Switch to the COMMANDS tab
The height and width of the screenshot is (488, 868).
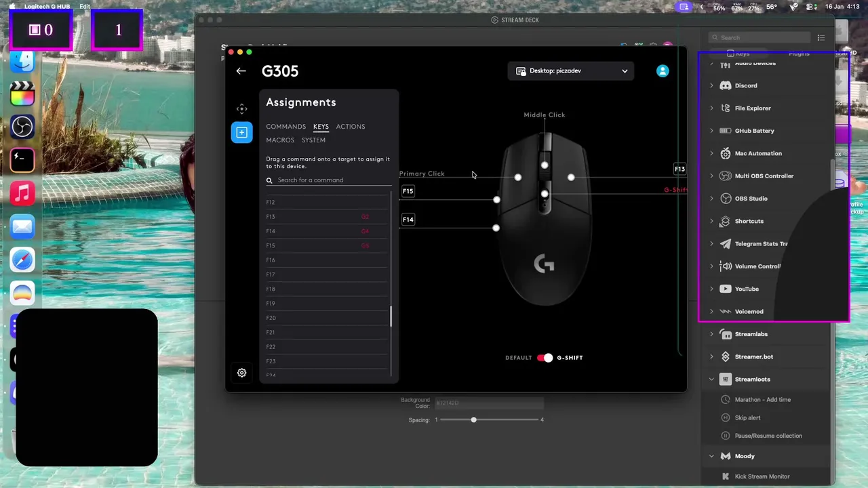coord(285,127)
